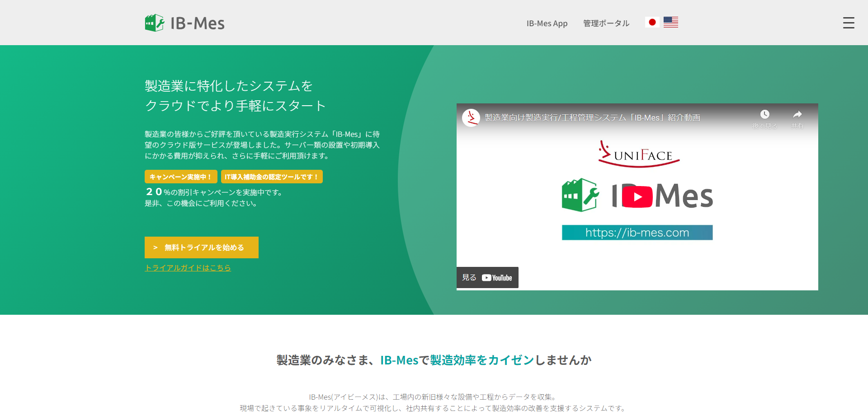Viewport: 868px width, 415px height.
Task: Open the IB-Mes App menu item
Action: click(x=547, y=23)
